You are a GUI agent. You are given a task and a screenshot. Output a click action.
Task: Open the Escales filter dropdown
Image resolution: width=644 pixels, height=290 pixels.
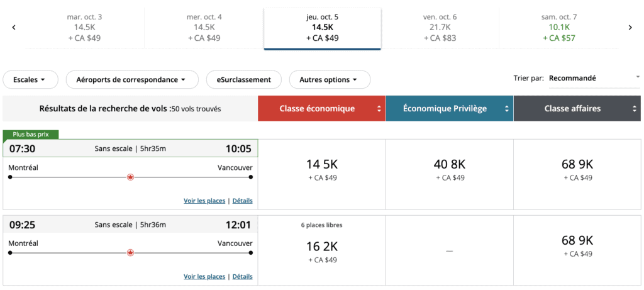coord(30,80)
